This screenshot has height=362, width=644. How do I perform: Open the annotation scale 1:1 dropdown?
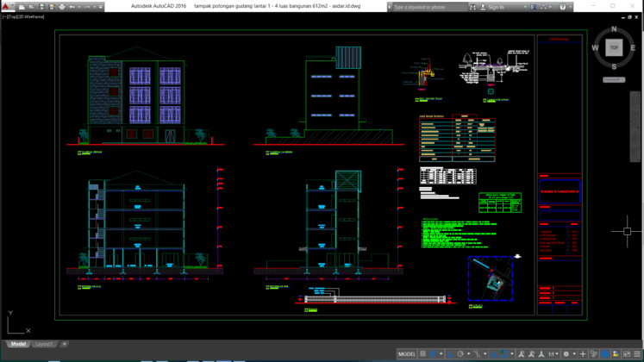tap(553, 354)
